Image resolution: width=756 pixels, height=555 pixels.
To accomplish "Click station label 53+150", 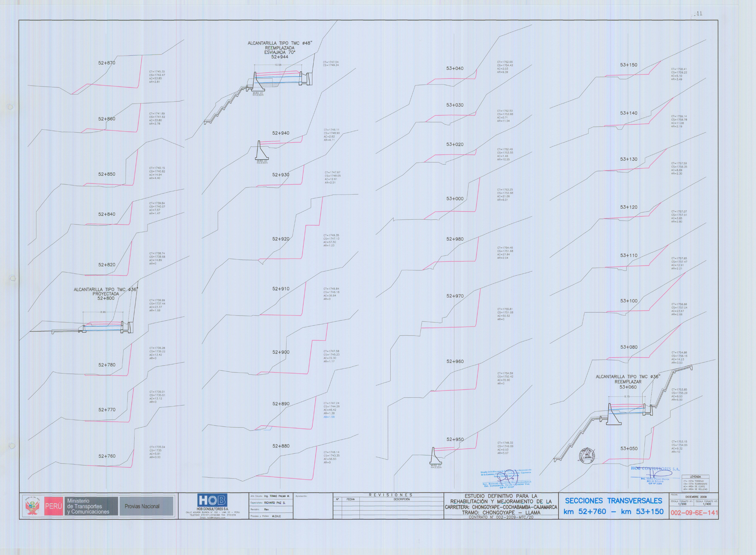I will (629, 65).
